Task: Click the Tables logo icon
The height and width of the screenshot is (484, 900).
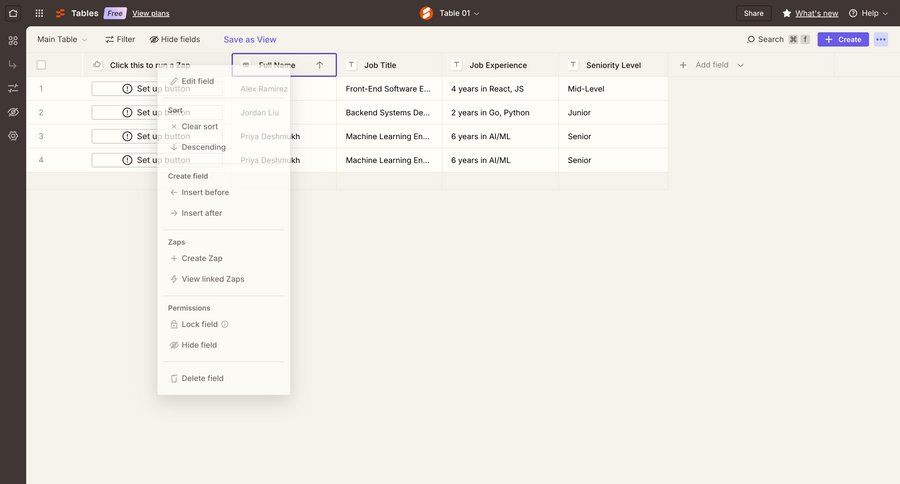Action: coord(60,13)
